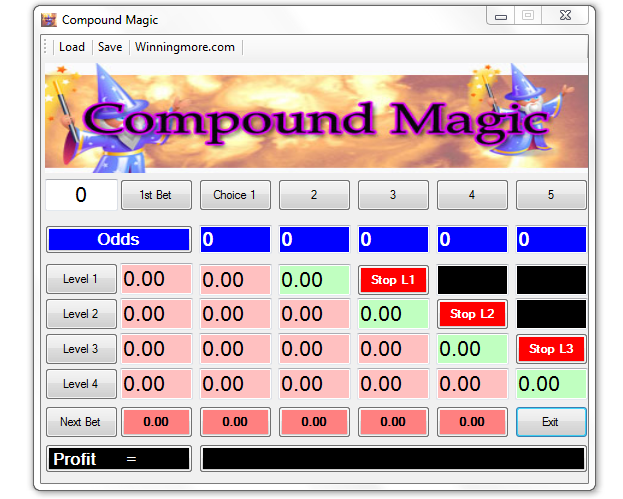Click Level 4 value under choice 2
The height and width of the screenshot is (499, 623).
point(314,384)
